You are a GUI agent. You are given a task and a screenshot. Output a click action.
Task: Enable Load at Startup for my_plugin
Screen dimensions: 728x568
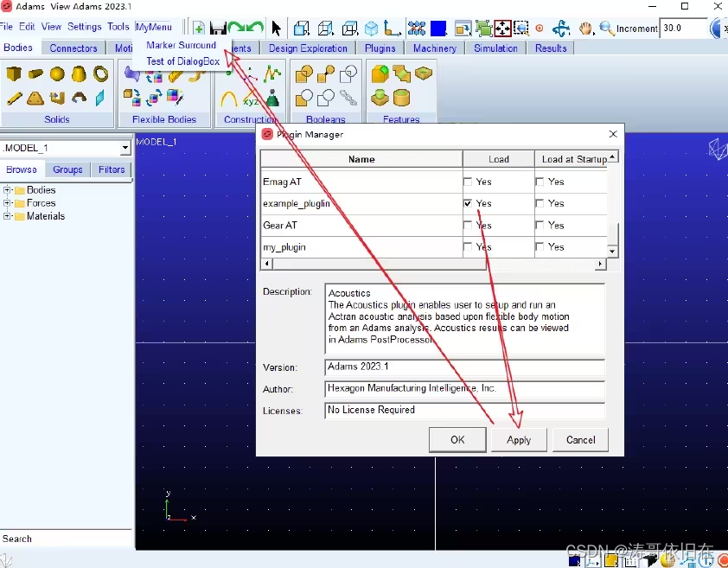pos(540,246)
